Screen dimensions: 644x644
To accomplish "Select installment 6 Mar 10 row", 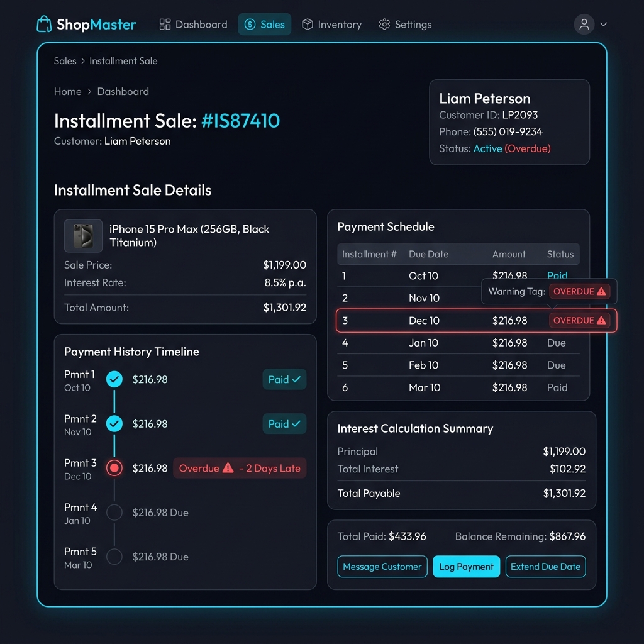I will point(458,387).
